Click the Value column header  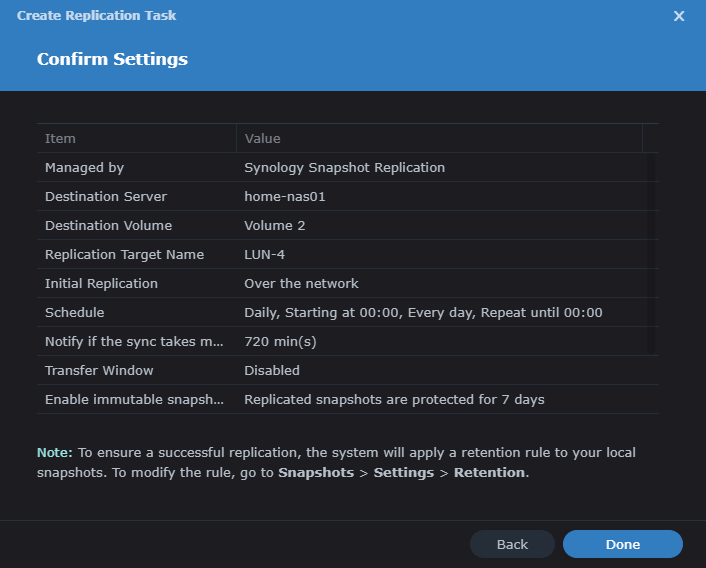tap(263, 138)
